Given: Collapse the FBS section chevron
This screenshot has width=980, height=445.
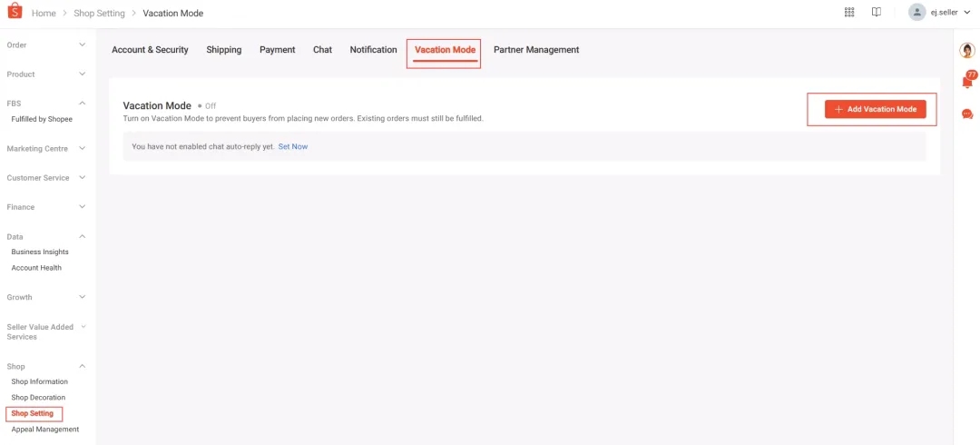Looking at the screenshot, I should [83, 104].
